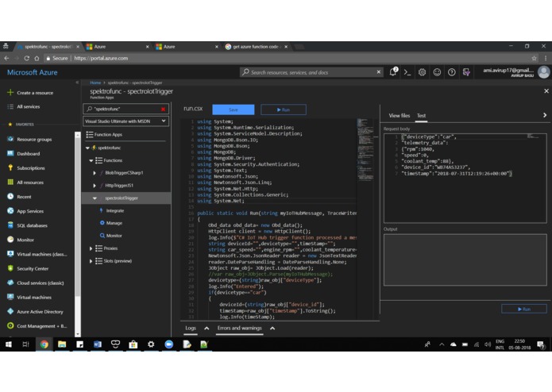Screen dimensions: 552x392
Task: Open directory and subscription filter icon
Action: point(466,72)
